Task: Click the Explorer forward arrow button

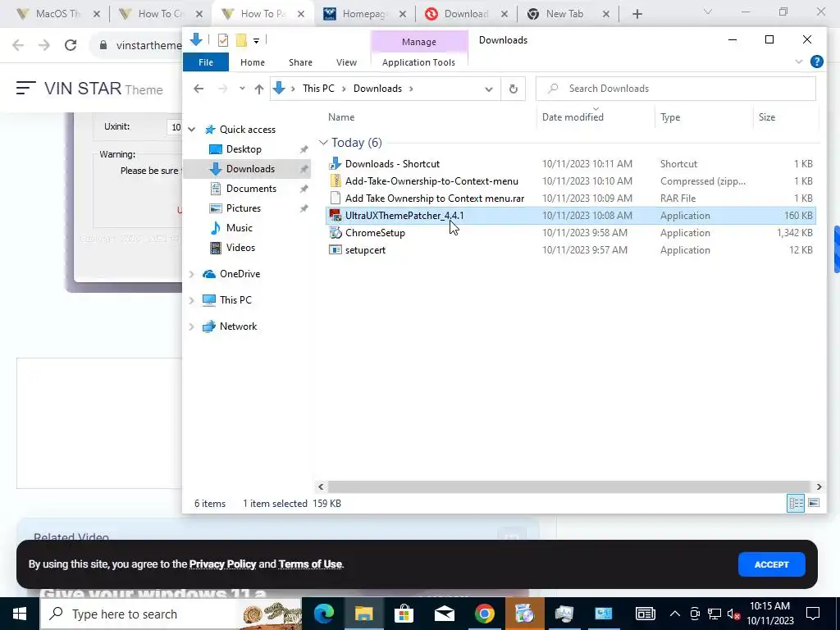Action: (222, 89)
